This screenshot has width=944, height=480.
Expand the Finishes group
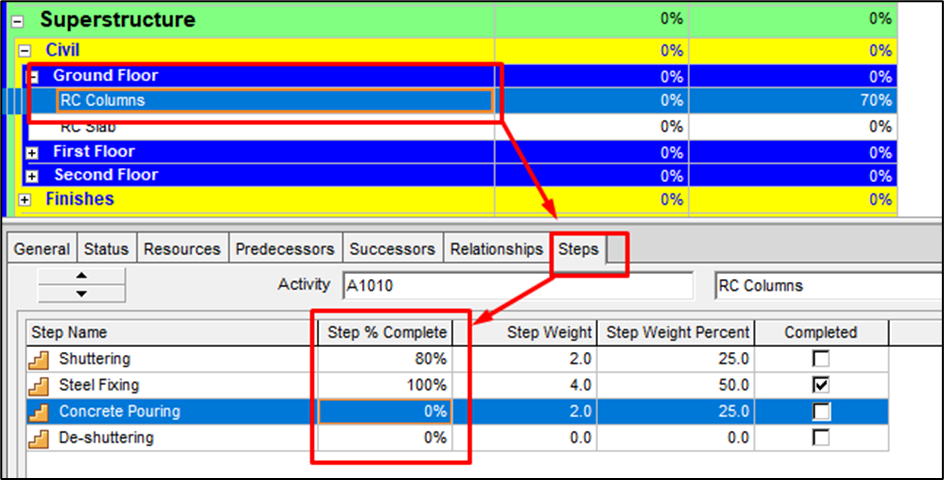25,200
